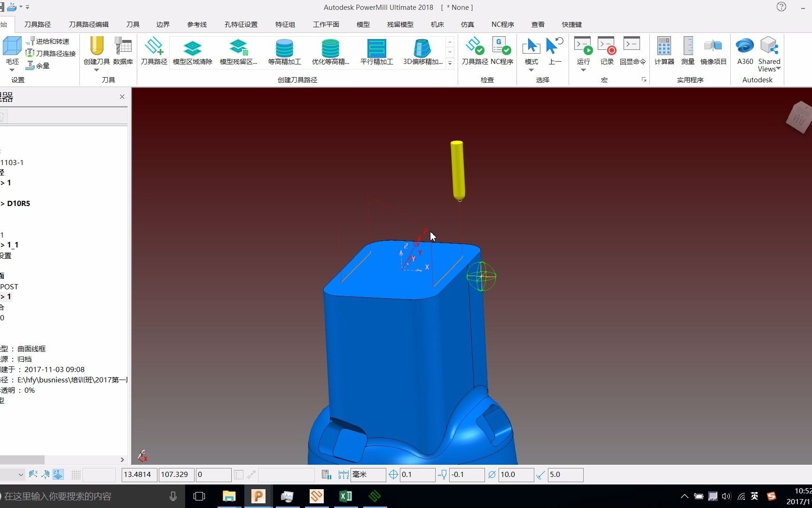Open the 宏 group dialog launcher
This screenshot has width=812, height=508.
[x=644, y=80]
